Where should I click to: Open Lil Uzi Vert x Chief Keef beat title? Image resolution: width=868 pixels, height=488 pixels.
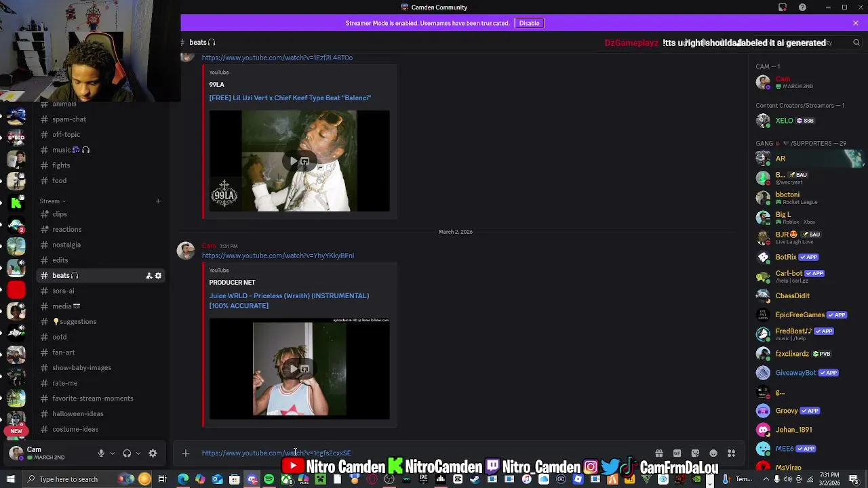290,98
